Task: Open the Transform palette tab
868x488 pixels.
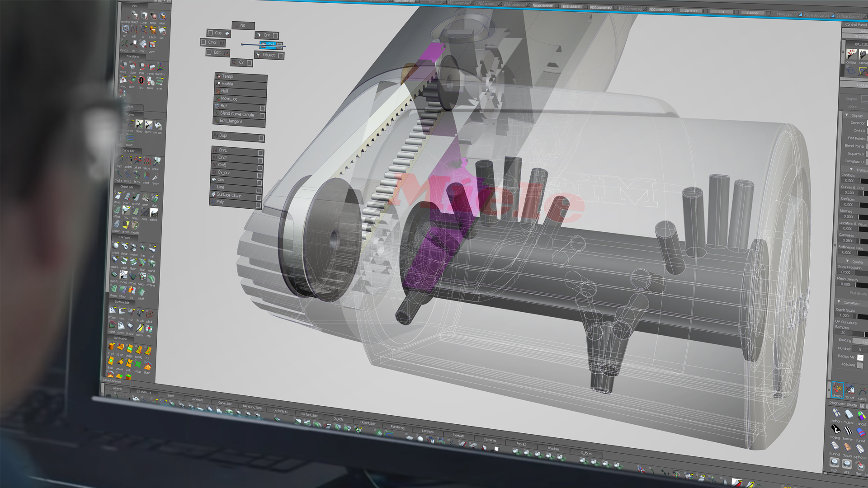Action: 132,56
